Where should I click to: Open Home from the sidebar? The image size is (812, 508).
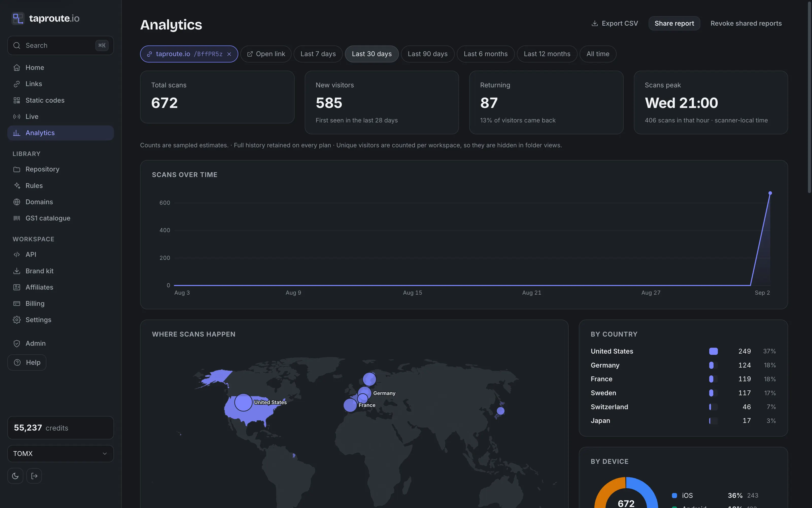point(60,68)
